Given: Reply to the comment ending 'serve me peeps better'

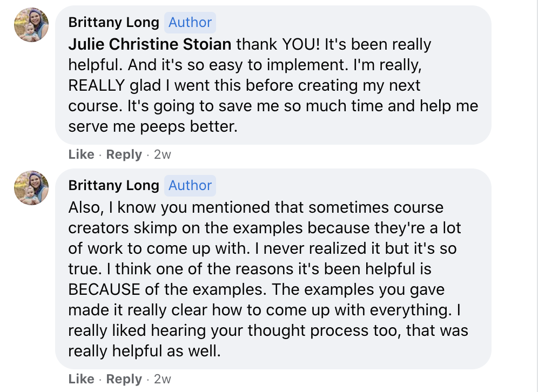Looking at the screenshot, I should 124,154.
